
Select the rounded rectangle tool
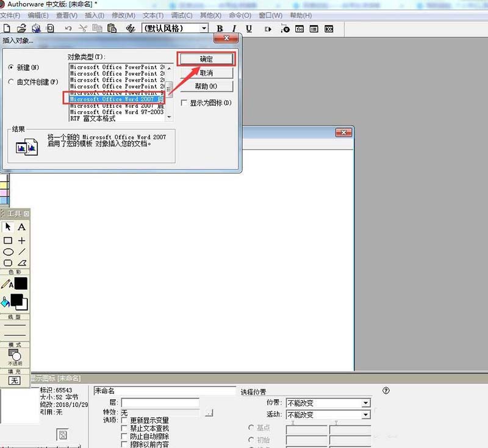(x=8, y=263)
